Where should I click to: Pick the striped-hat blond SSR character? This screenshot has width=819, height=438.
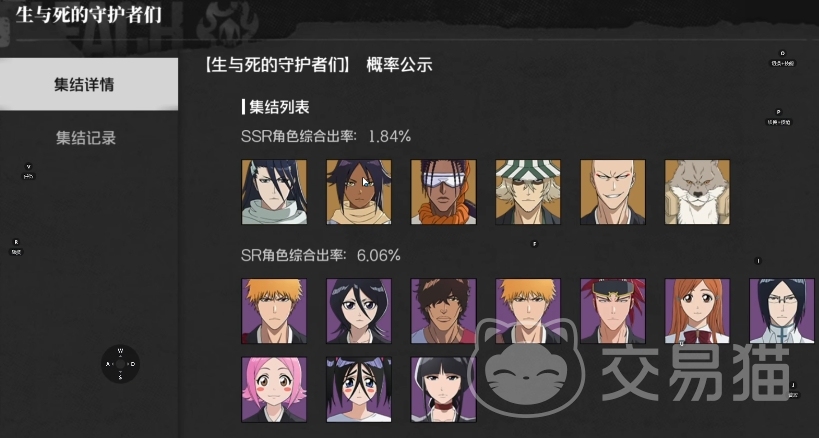(528, 192)
